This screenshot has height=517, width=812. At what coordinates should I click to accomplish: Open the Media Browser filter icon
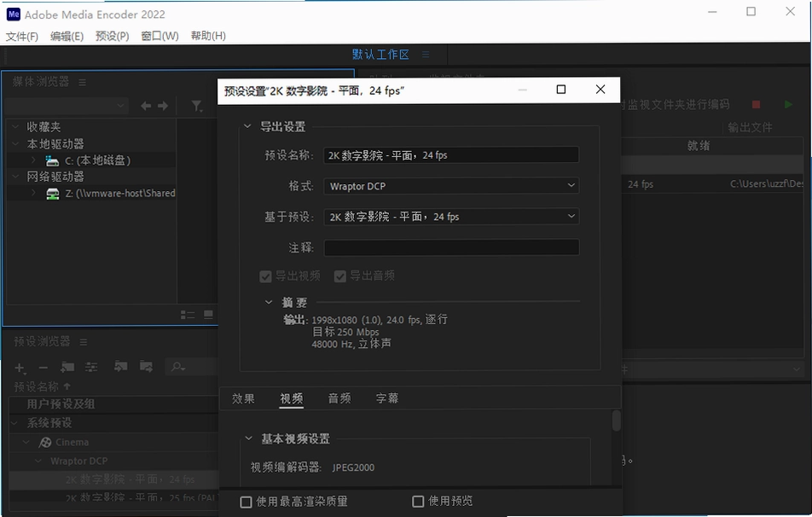196,106
